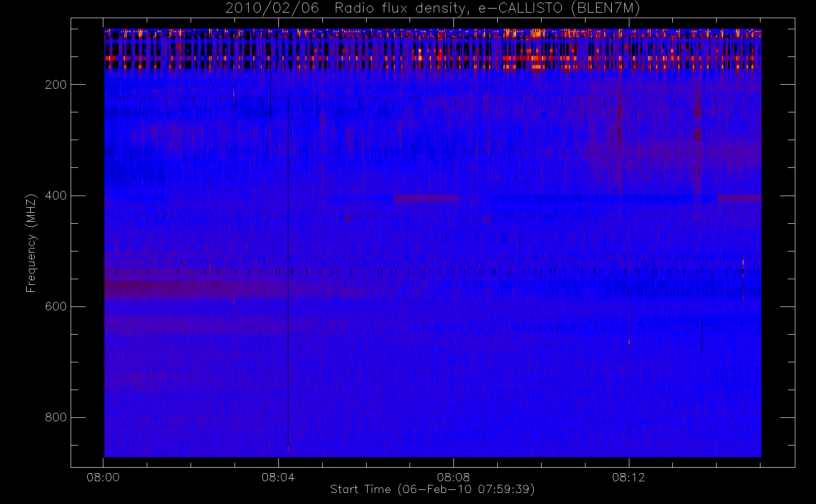Viewport: 816px width, 504px height.
Task: Click the '08:12' time axis label
Action: click(x=628, y=477)
